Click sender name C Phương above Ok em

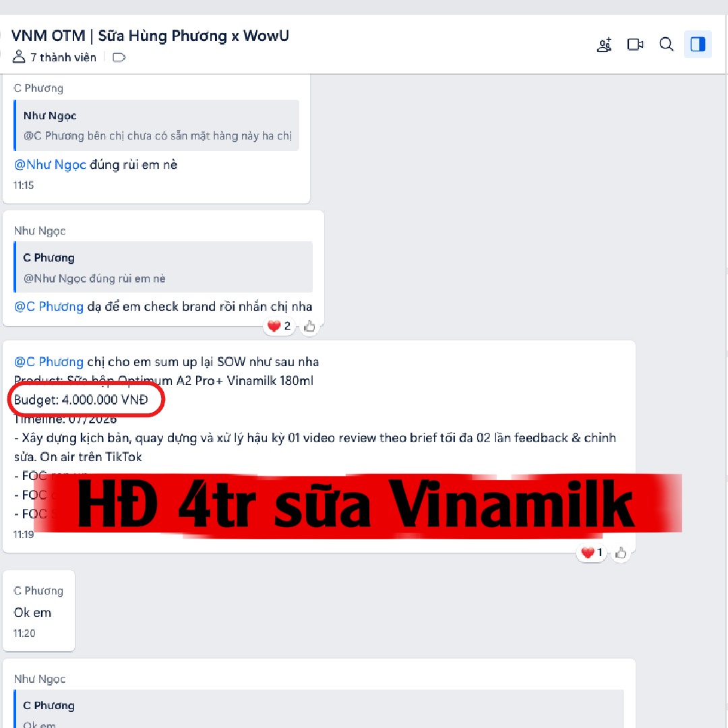(x=38, y=590)
